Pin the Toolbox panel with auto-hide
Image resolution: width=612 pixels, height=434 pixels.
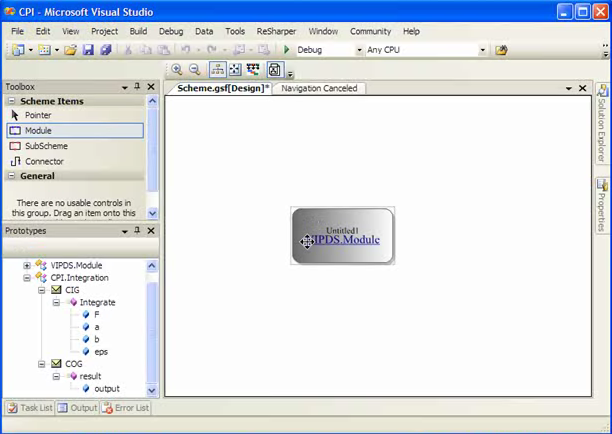[x=137, y=86]
